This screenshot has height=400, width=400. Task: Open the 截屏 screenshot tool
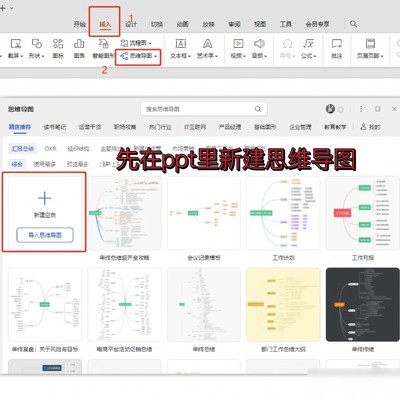pyautogui.click(x=16, y=49)
